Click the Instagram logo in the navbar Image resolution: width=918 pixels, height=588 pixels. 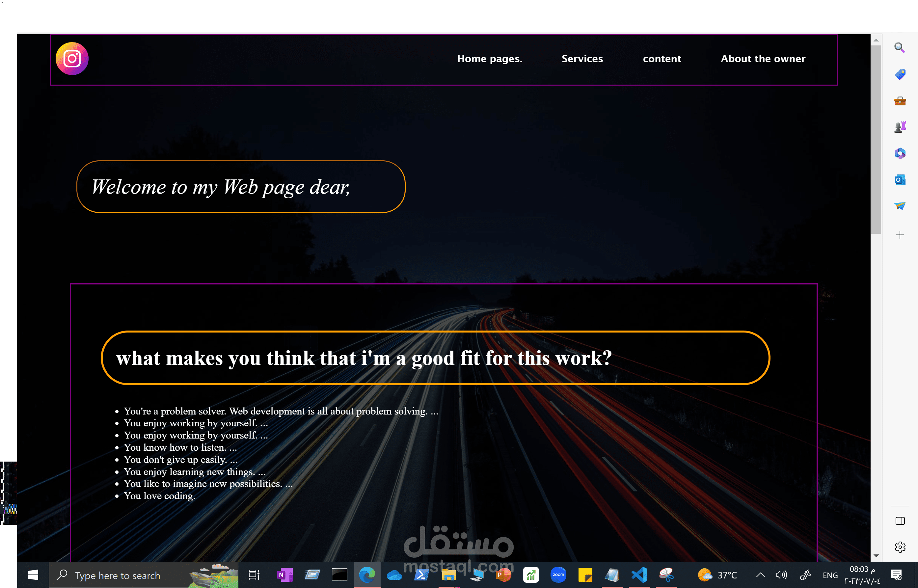tap(72, 58)
